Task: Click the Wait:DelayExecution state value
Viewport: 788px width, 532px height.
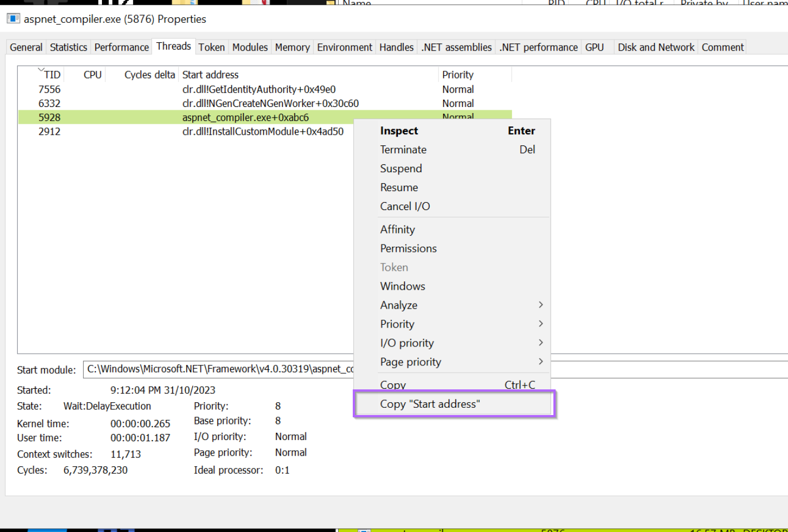Action: click(107, 406)
